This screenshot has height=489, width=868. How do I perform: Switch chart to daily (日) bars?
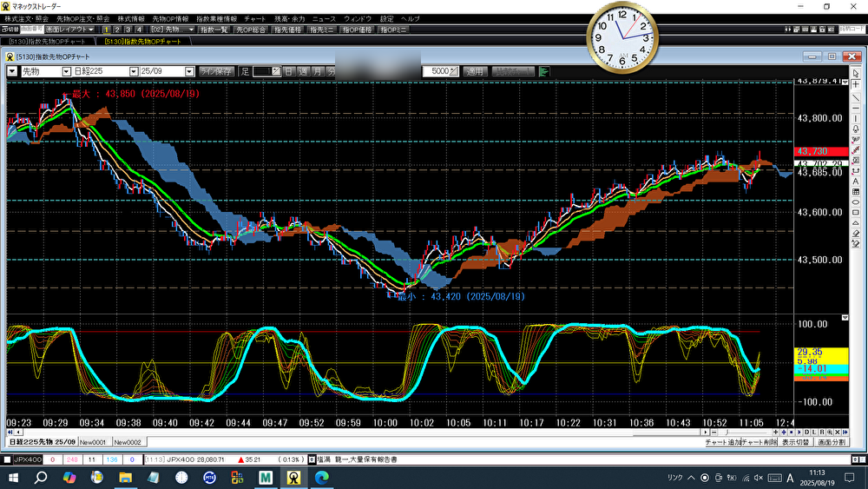(x=289, y=71)
